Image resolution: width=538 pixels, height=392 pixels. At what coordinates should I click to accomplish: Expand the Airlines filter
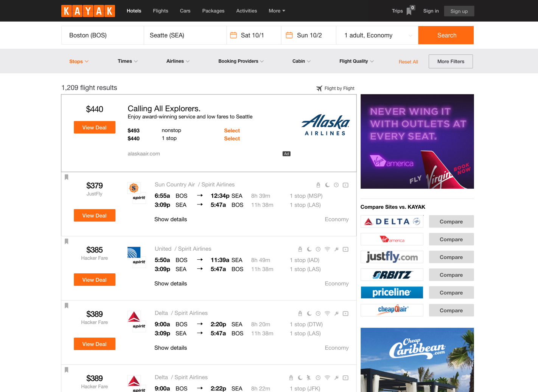pyautogui.click(x=178, y=61)
